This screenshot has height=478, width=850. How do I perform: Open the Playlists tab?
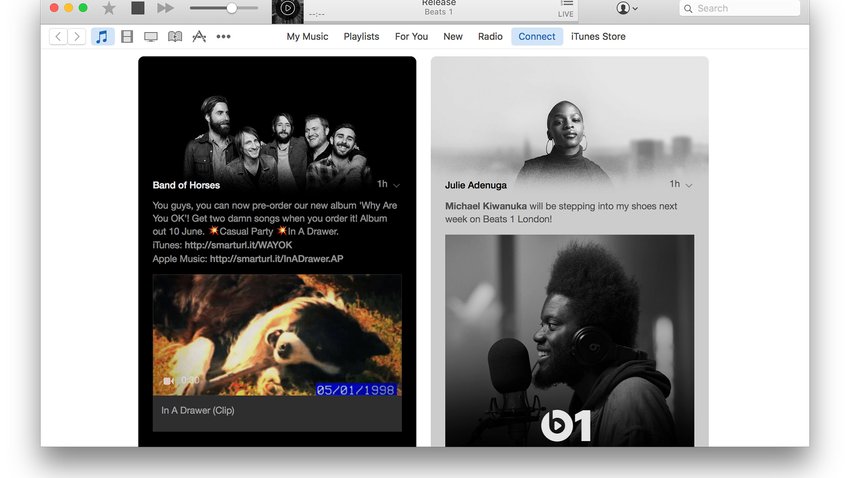[x=361, y=36]
